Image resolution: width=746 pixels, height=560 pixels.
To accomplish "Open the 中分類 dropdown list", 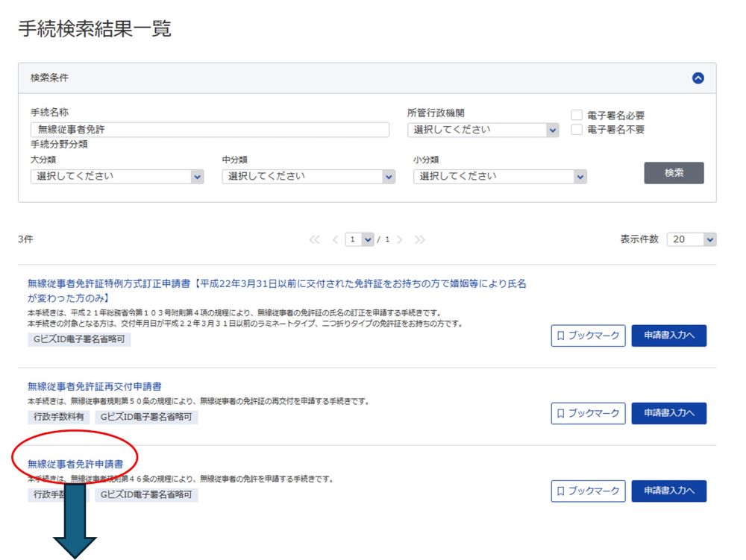I will pyautogui.click(x=308, y=177).
